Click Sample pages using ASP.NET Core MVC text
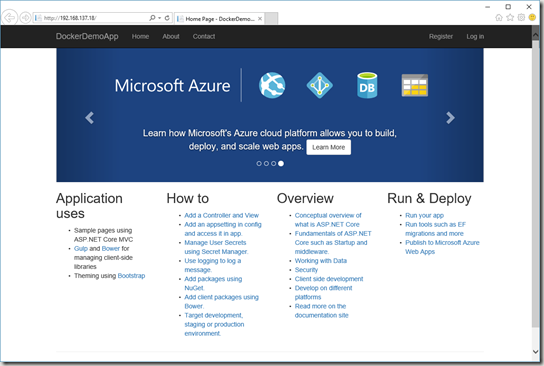This screenshot has width=544, height=366. tap(103, 235)
